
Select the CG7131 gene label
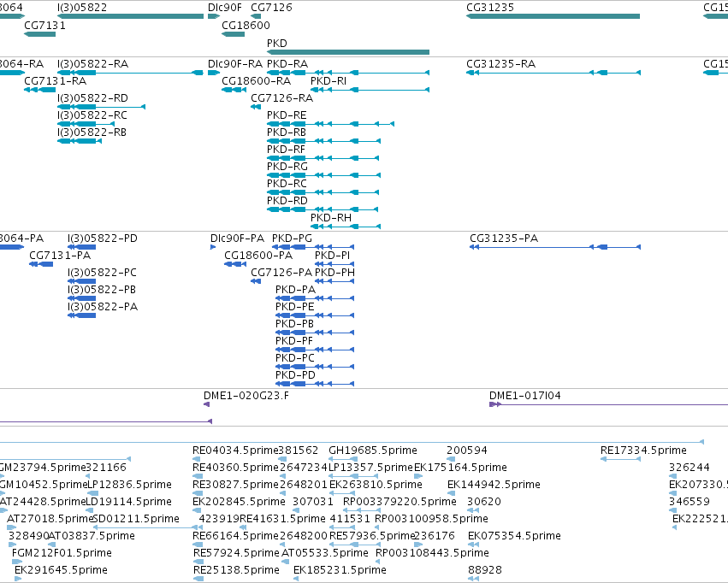click(x=45, y=25)
